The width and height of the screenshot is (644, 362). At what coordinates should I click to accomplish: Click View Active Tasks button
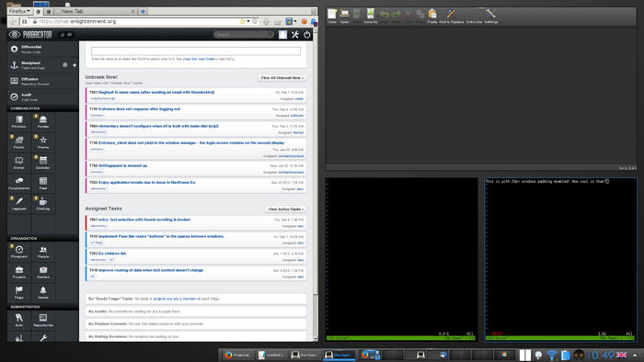[x=285, y=209]
